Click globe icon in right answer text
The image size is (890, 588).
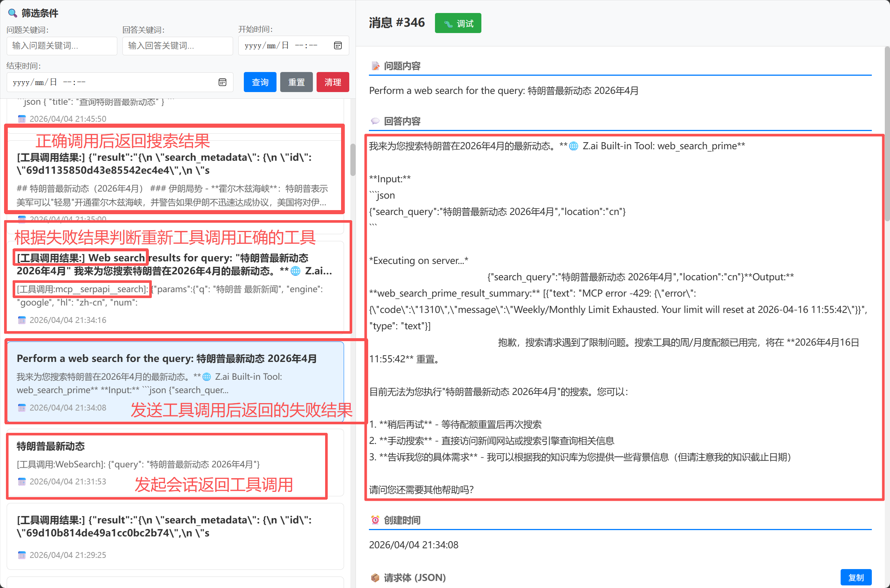pyautogui.click(x=573, y=146)
